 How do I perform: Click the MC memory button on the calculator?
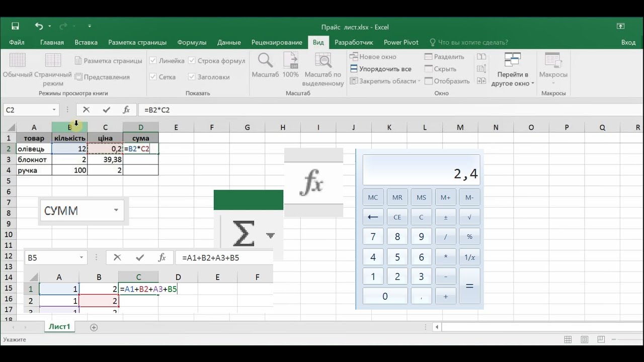pyautogui.click(x=373, y=197)
